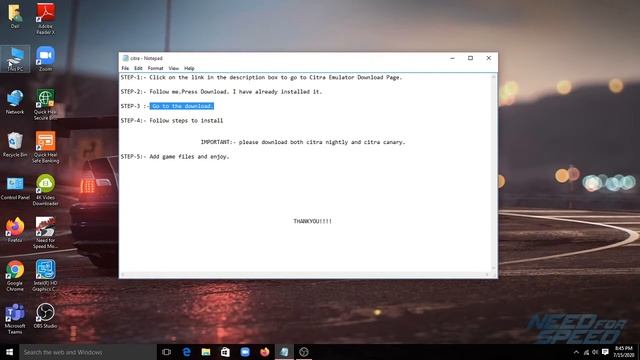
Task: Select This PC desktop icon
Action: [15, 59]
